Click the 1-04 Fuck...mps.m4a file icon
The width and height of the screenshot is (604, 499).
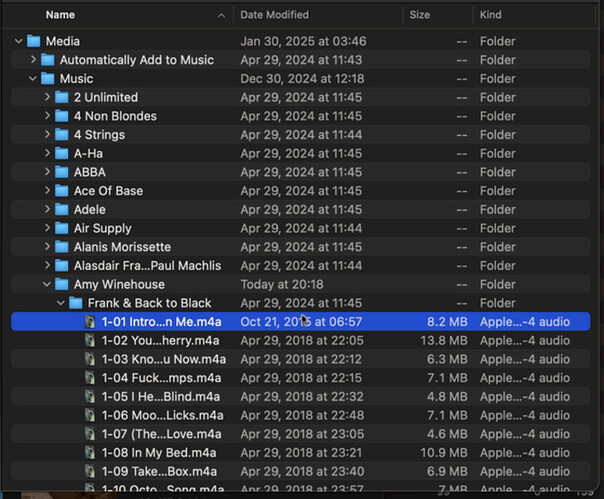pos(90,378)
